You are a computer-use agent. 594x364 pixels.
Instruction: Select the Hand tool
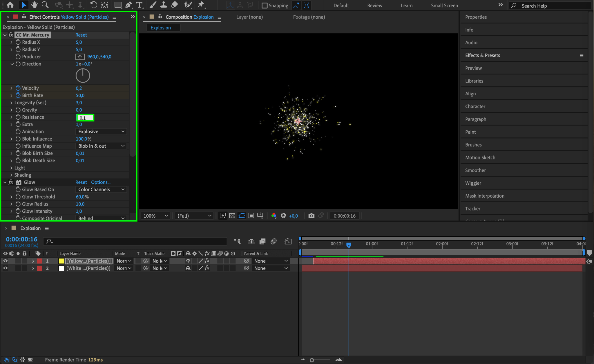34,5
